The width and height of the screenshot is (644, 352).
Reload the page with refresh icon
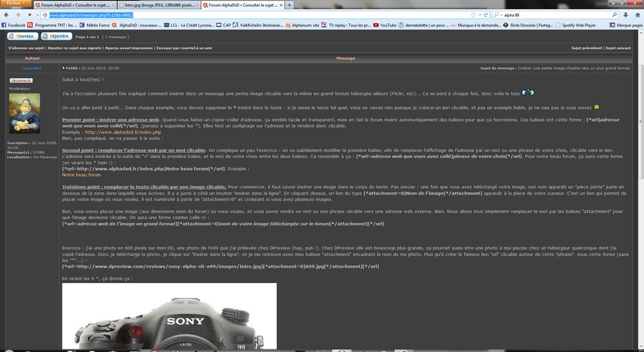pos(486,15)
